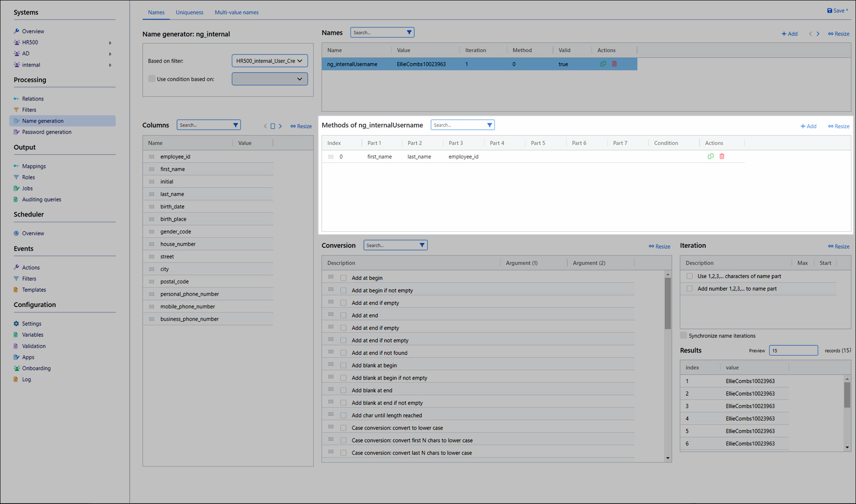Expand the HR500 system tree item

110,43
